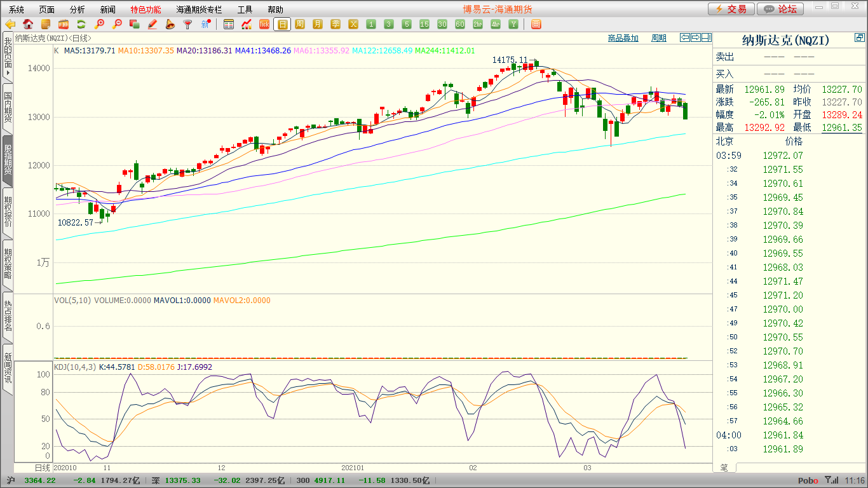
Task: Open the 特色功能 menu
Action: click(x=146, y=10)
